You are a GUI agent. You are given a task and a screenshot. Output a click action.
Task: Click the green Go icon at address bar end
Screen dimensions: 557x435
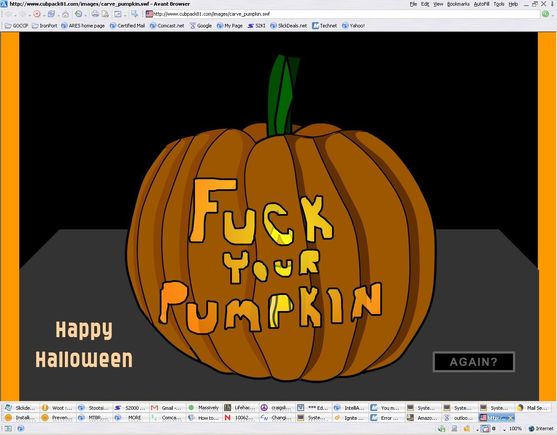pyautogui.click(x=545, y=14)
